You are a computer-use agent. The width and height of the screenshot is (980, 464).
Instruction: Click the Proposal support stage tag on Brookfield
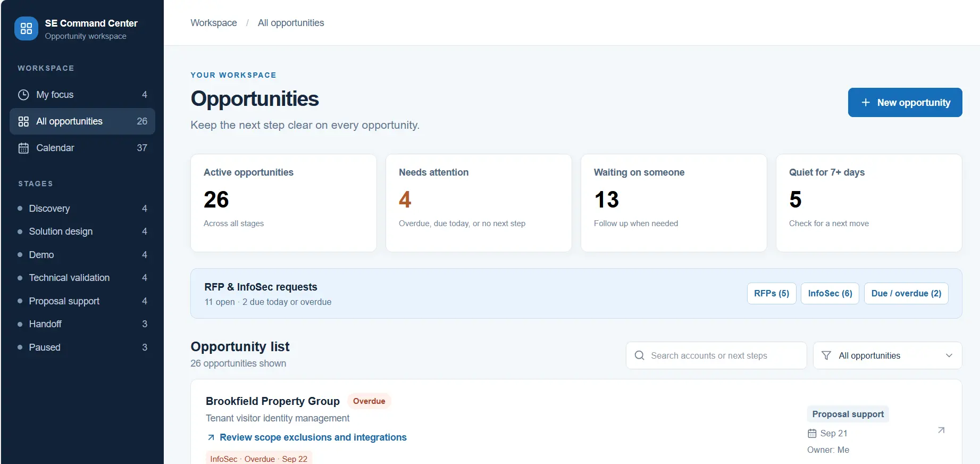848,414
